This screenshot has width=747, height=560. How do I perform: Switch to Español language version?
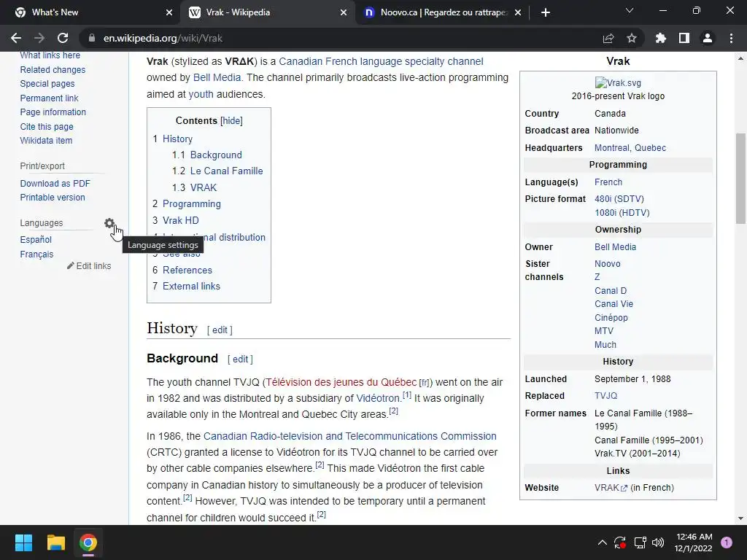pos(36,239)
